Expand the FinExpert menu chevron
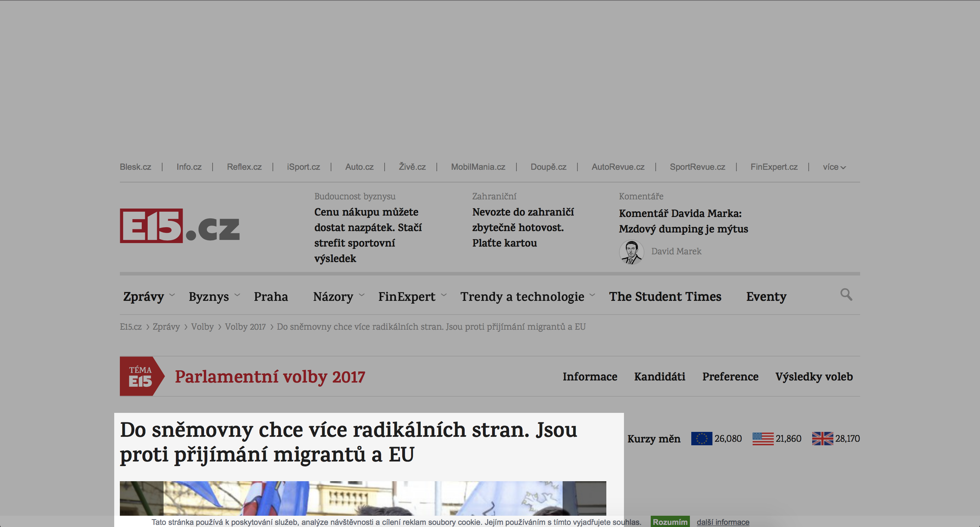This screenshot has height=527, width=980. tap(443, 295)
